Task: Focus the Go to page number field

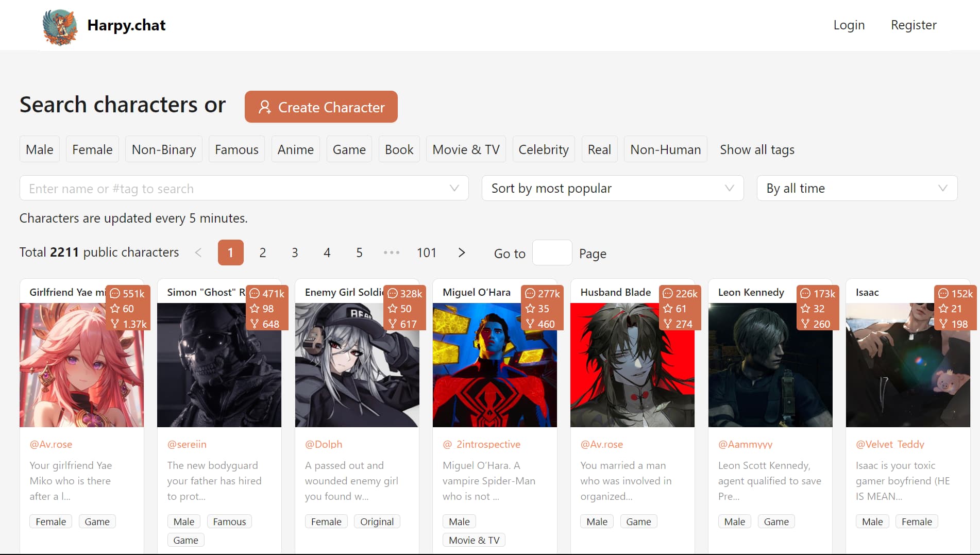Action: click(552, 253)
